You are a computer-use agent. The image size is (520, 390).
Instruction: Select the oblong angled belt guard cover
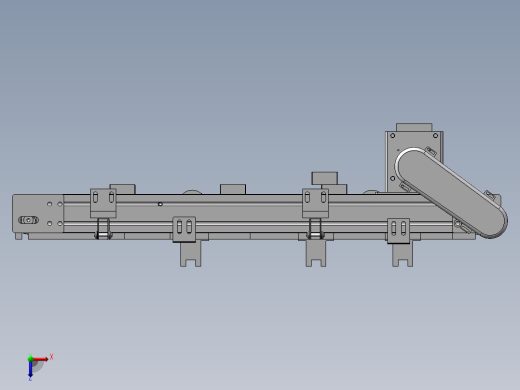[452, 193]
